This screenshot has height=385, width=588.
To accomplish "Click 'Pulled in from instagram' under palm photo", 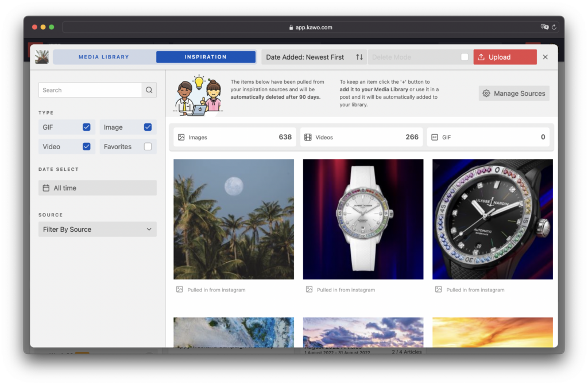I will tap(216, 290).
